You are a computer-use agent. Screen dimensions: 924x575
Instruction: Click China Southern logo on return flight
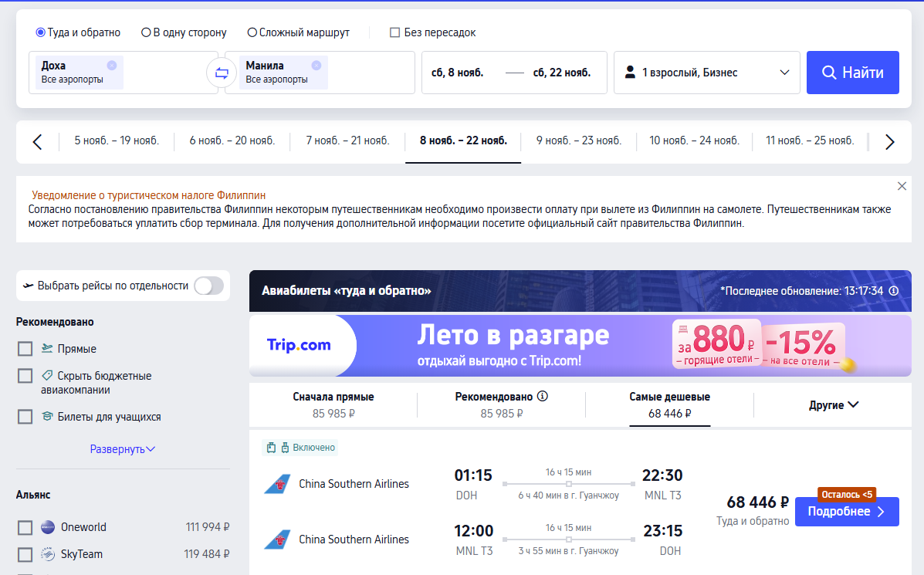coord(278,539)
